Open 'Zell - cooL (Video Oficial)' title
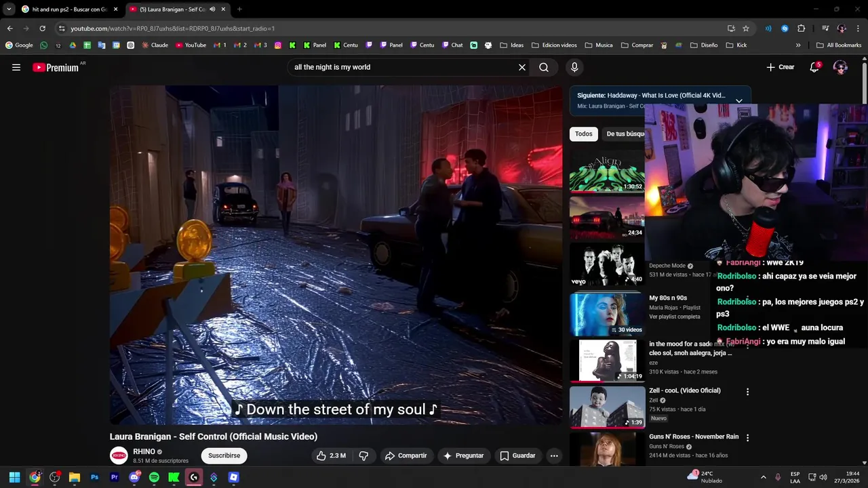This screenshot has height=488, width=868. coord(685,390)
